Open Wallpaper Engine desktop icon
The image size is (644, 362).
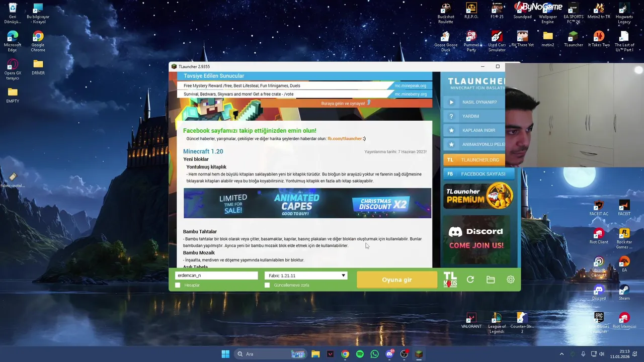point(547,14)
